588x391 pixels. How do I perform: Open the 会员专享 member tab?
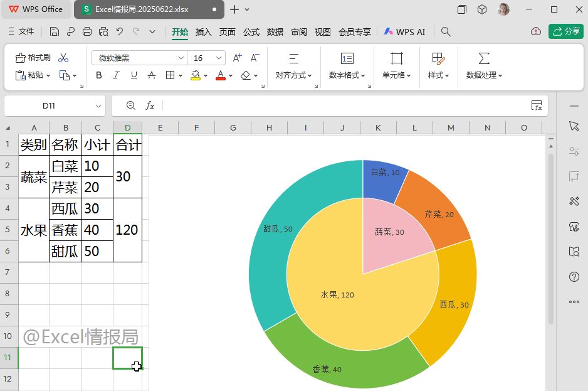point(354,32)
